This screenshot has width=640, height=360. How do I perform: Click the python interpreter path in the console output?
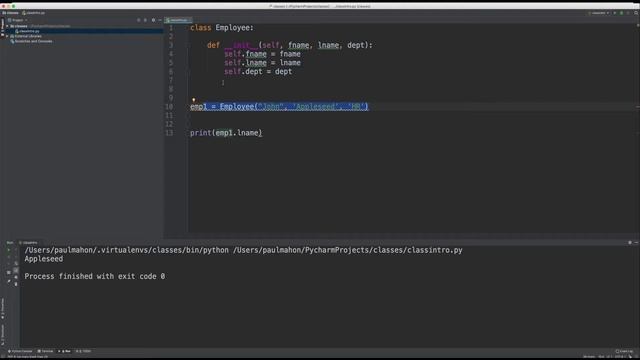pos(127,250)
